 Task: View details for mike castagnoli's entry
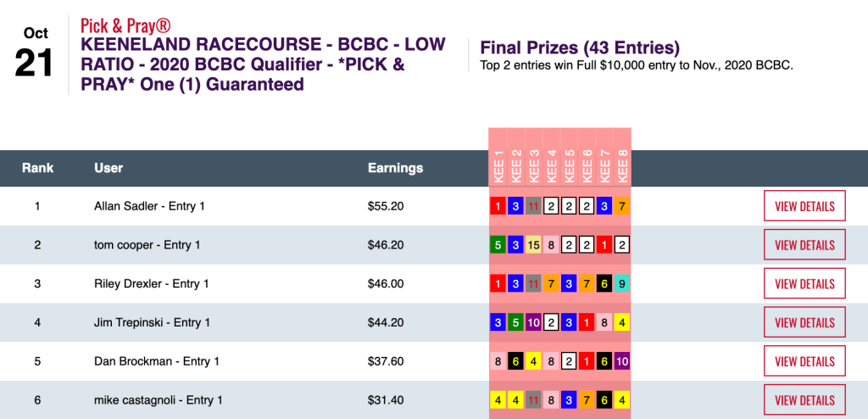coord(804,400)
